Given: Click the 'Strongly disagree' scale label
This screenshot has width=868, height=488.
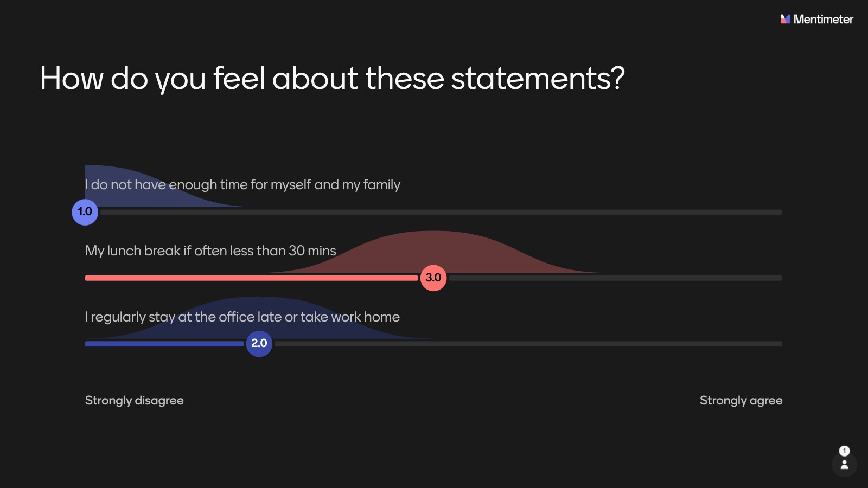Looking at the screenshot, I should click(x=134, y=400).
